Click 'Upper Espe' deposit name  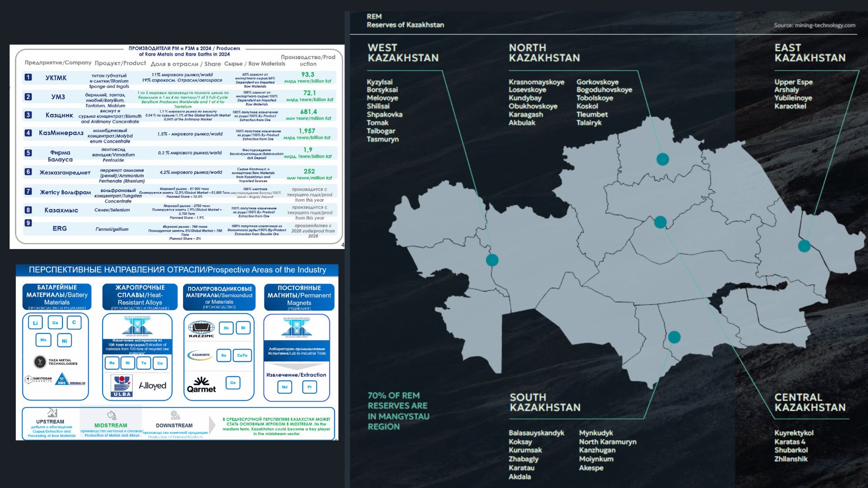tap(793, 82)
